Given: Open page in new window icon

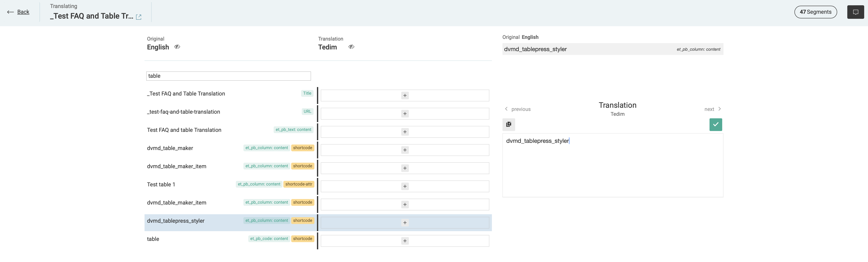Looking at the screenshot, I should 138,17.
